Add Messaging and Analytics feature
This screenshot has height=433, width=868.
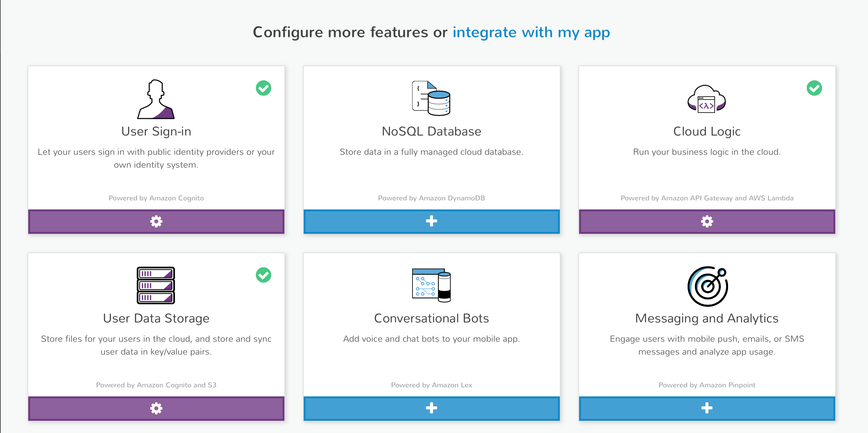pos(707,408)
